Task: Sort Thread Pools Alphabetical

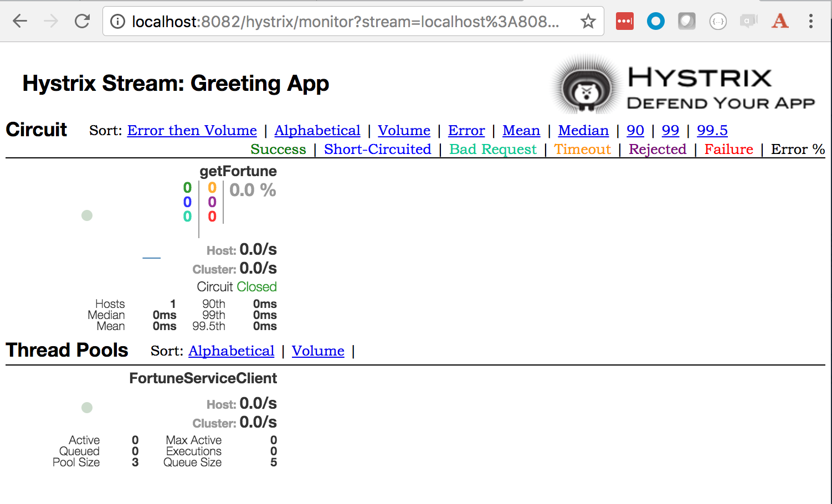Action: coord(232,351)
